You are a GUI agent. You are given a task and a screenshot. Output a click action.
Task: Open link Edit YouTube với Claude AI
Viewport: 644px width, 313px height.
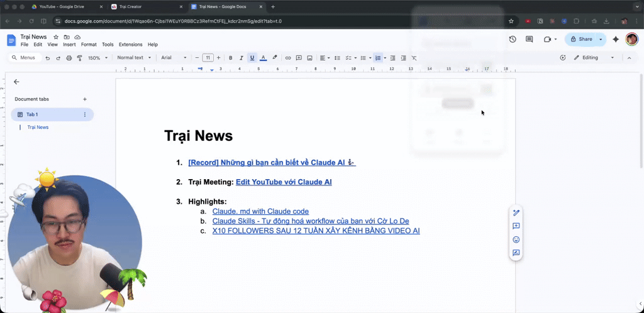pyautogui.click(x=284, y=182)
